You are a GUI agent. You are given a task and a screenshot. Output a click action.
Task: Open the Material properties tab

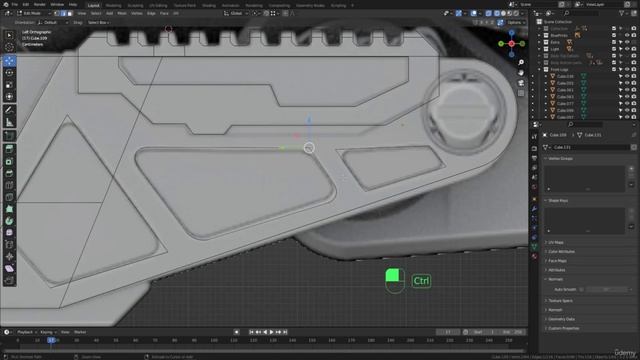(534, 256)
